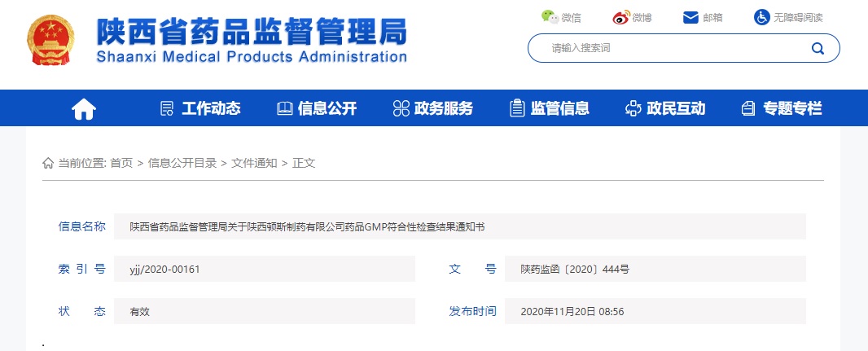Click the Weibo icon

(622, 16)
